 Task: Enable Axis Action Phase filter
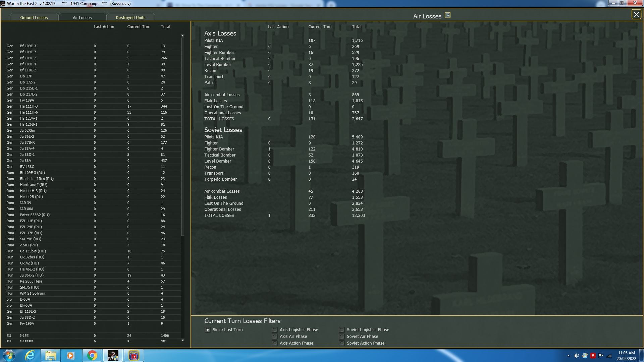[x=275, y=343]
